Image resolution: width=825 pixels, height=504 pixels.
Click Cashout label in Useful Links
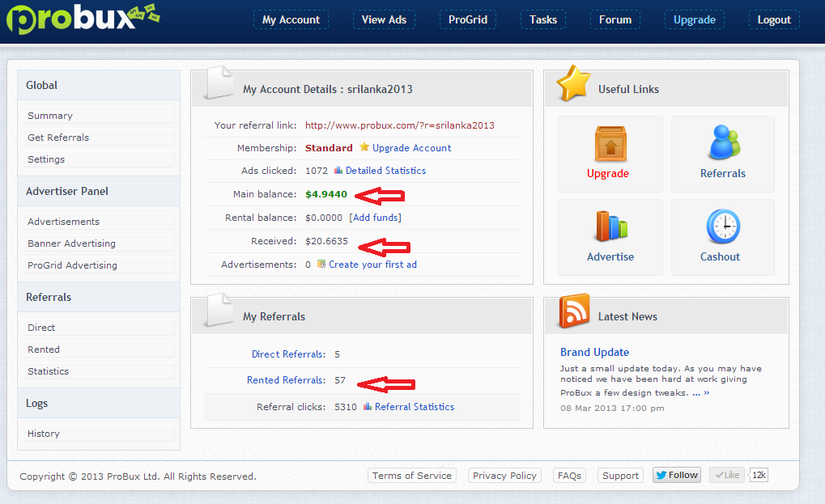tap(720, 256)
